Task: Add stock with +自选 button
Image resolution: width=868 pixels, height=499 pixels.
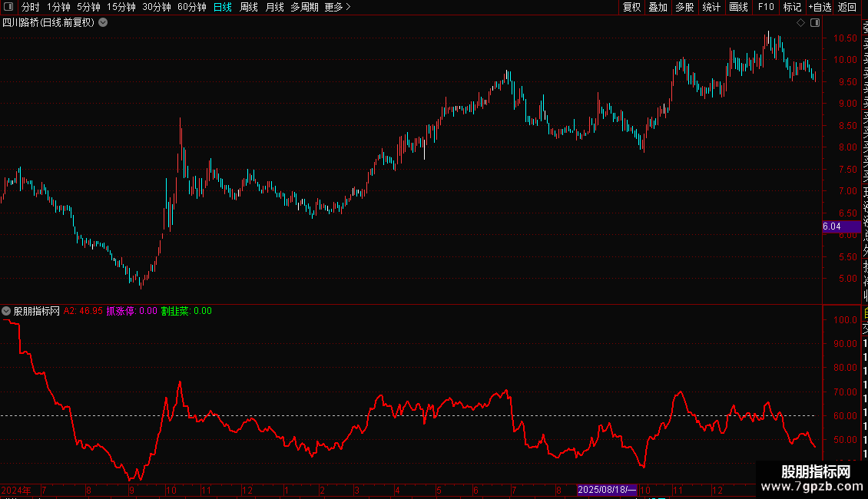Action: [x=820, y=7]
